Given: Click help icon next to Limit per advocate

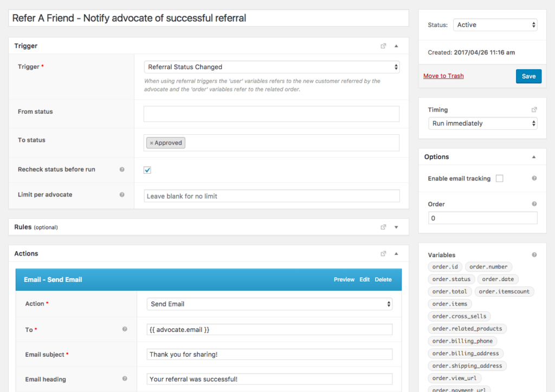Looking at the screenshot, I should [124, 194].
